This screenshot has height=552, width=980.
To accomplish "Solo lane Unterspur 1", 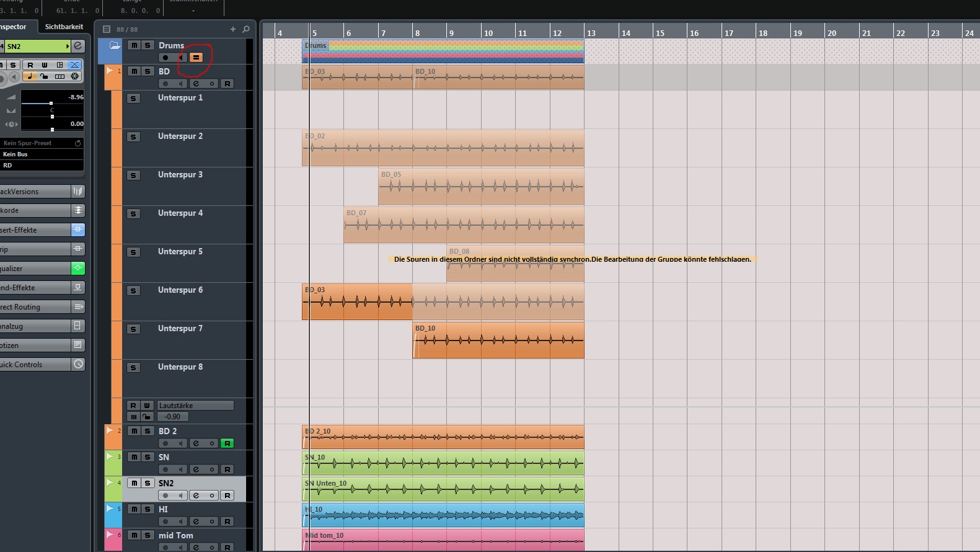I will pyautogui.click(x=133, y=99).
